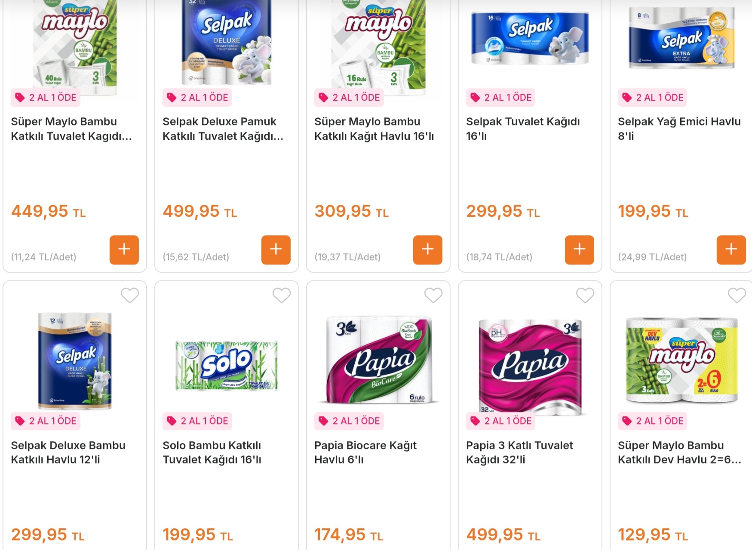Favorite Süper Maylo Dev Havlu 2=6
Screen dimensions: 752x560
click(737, 295)
